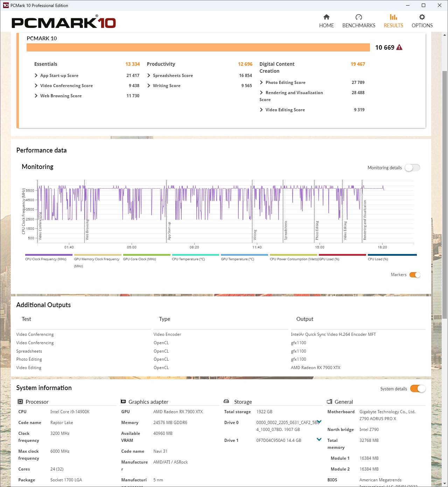Open the RESULTS bar-chart icon
Viewport: 448px width, 487px height.
[393, 17]
